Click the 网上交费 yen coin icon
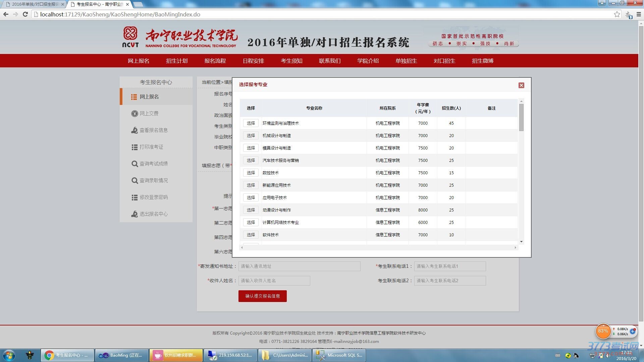This screenshot has width=644, height=362. pos(135,114)
